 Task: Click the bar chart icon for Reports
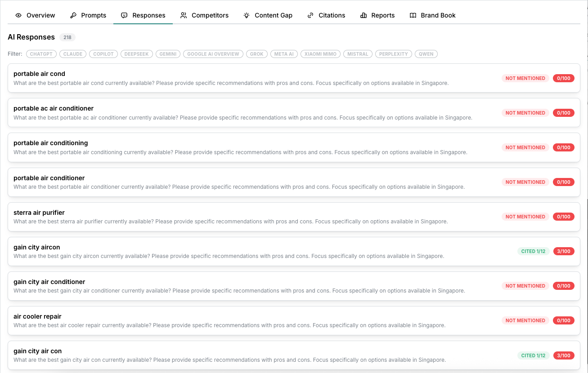(364, 15)
